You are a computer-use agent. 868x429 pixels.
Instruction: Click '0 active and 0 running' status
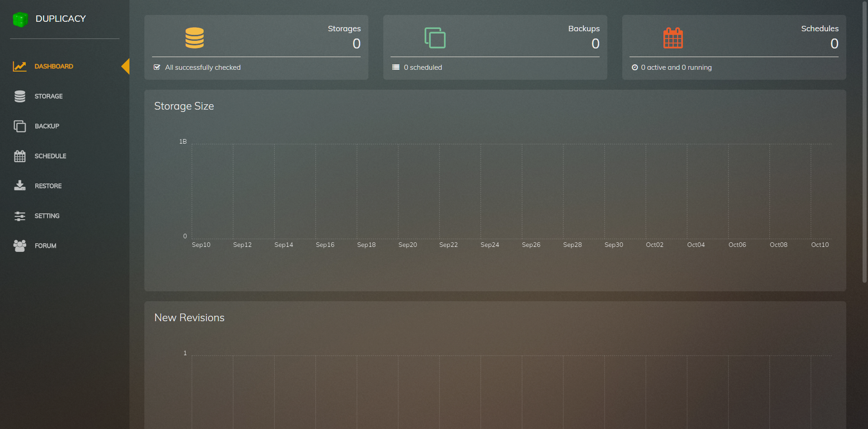676,67
